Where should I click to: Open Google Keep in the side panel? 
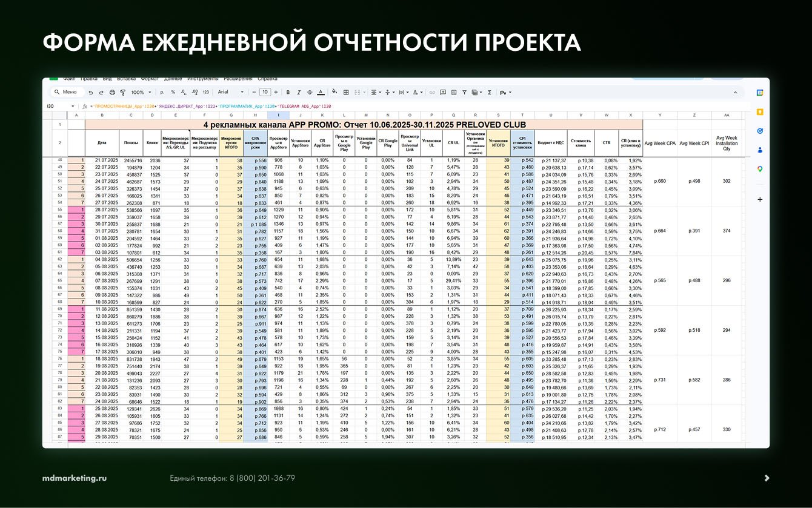click(x=760, y=112)
